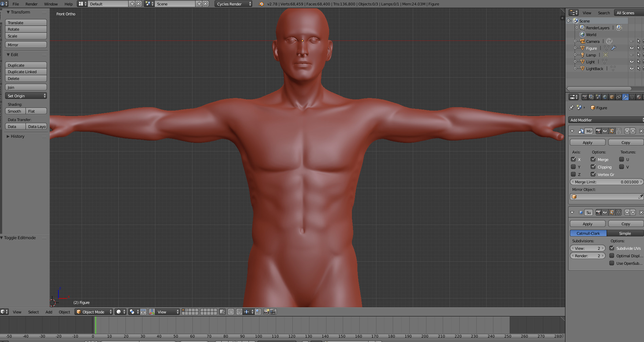Click the snap magnet icon
This screenshot has height=342, width=644.
(x=239, y=312)
